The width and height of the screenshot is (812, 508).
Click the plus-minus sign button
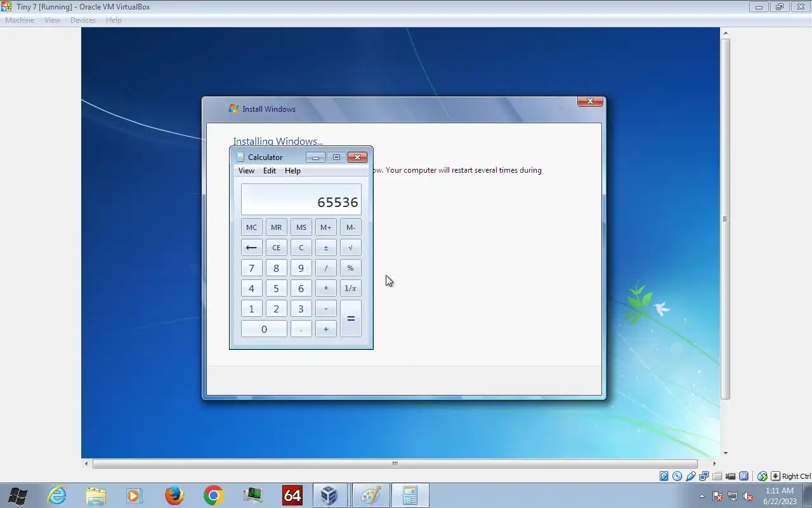coord(326,248)
